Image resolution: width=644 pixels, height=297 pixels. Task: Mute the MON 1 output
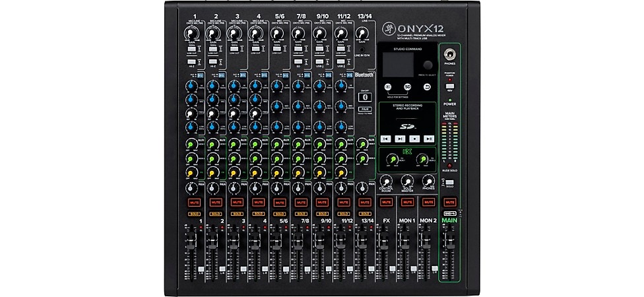click(407, 202)
